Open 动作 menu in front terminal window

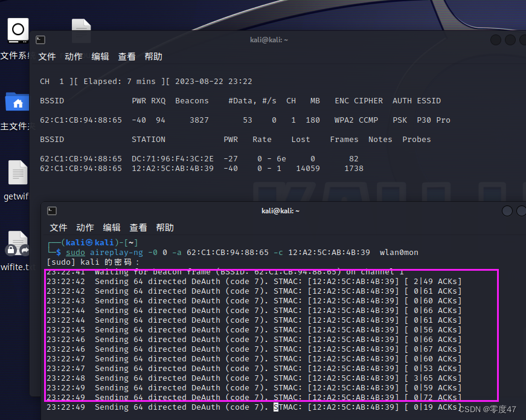pyautogui.click(x=85, y=228)
